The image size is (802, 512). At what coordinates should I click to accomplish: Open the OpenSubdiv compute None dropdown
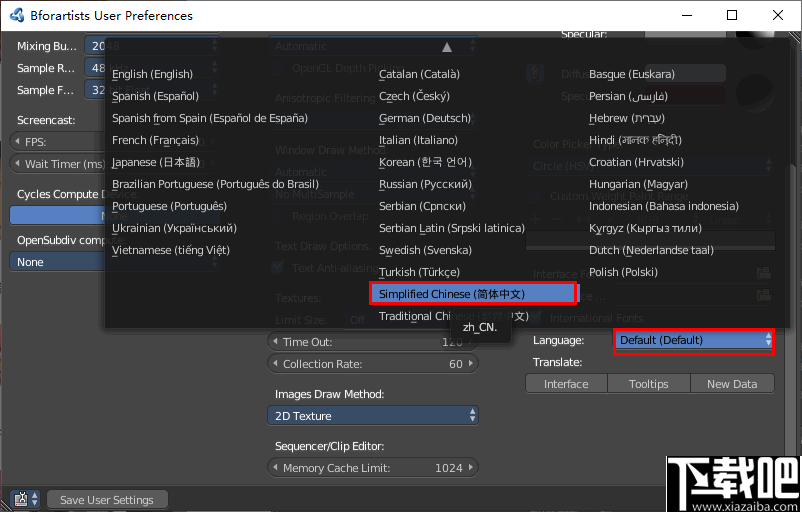click(x=58, y=262)
